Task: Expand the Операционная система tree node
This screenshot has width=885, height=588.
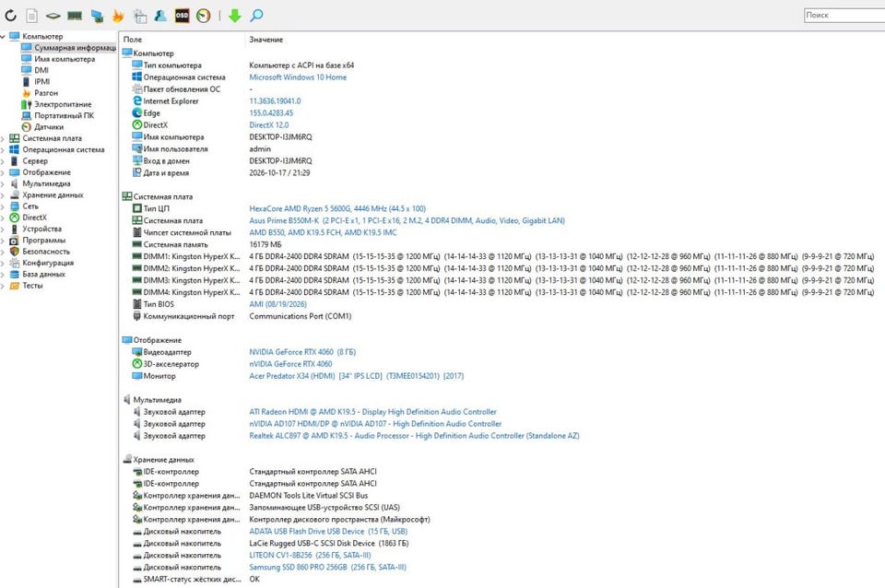Action: pos(3,149)
